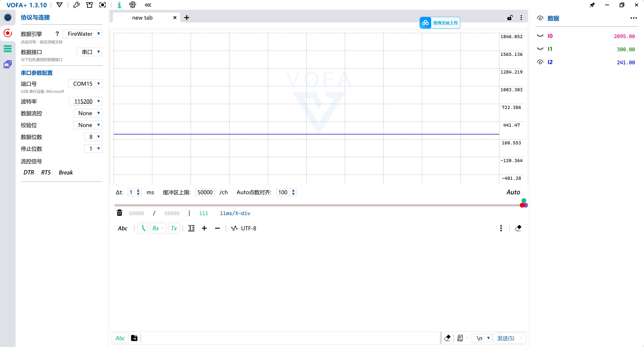This screenshot has width=644, height=347.
Task: Open the COM15 port dropdown
Action: coord(85,84)
